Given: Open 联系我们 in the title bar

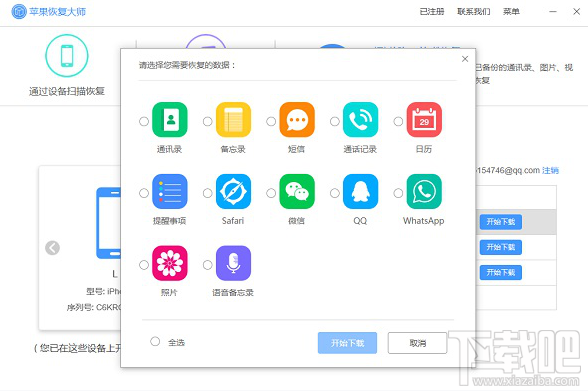Looking at the screenshot, I should point(474,12).
